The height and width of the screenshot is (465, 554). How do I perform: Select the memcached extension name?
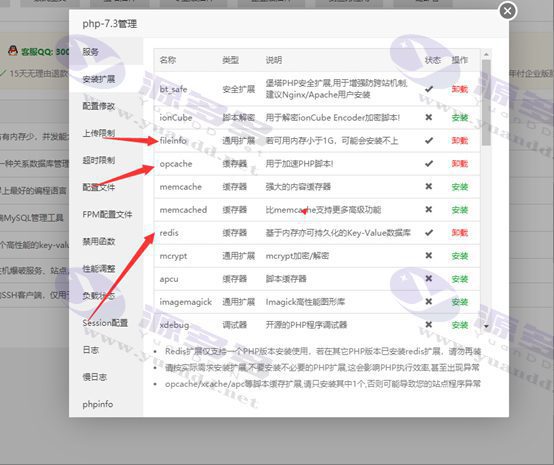[183, 210]
